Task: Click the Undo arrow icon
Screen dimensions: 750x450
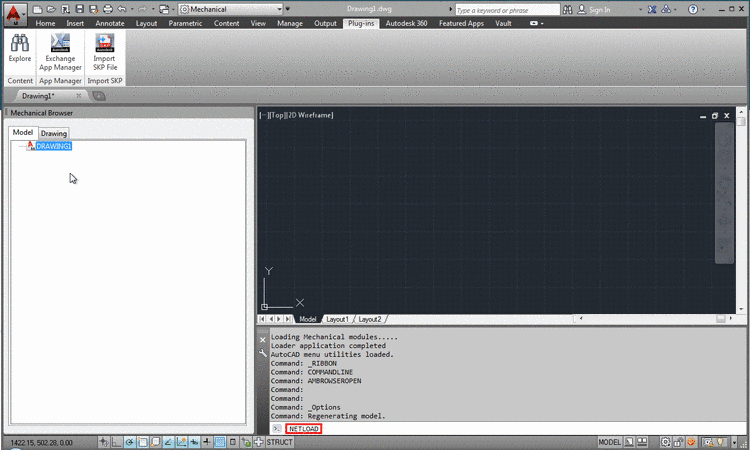Action: pyautogui.click(x=122, y=9)
